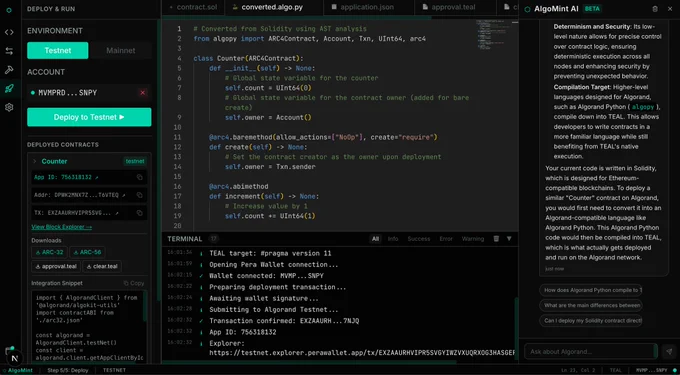Click the testnet badge on Counter contract
The height and width of the screenshot is (375, 680).
point(135,161)
